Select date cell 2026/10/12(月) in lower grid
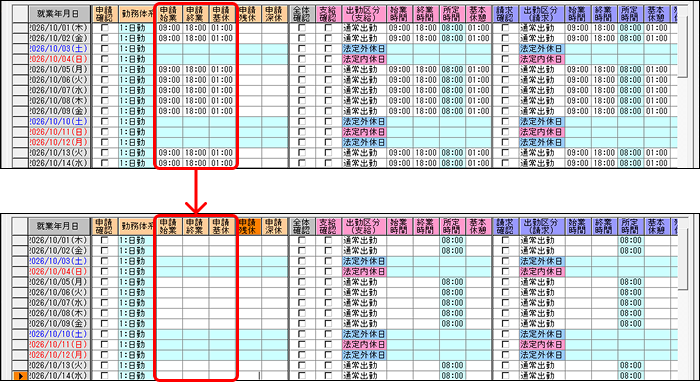This screenshot has height=382, width=700. (59, 355)
